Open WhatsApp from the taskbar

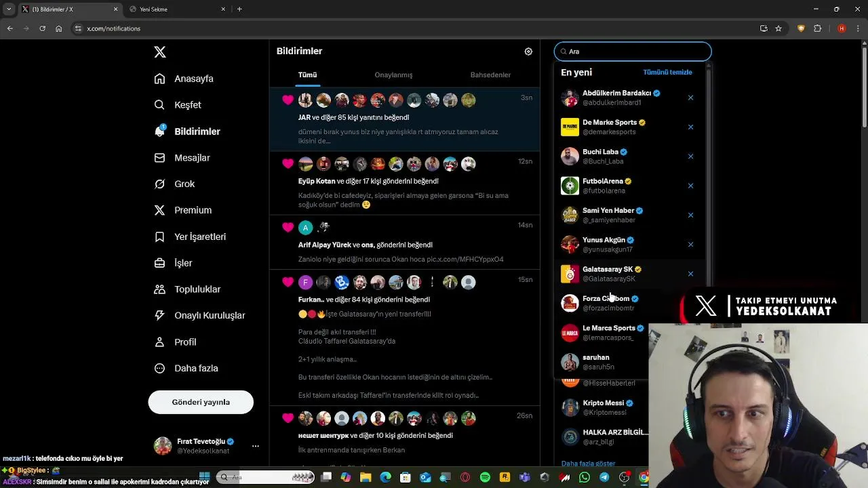pos(585,478)
